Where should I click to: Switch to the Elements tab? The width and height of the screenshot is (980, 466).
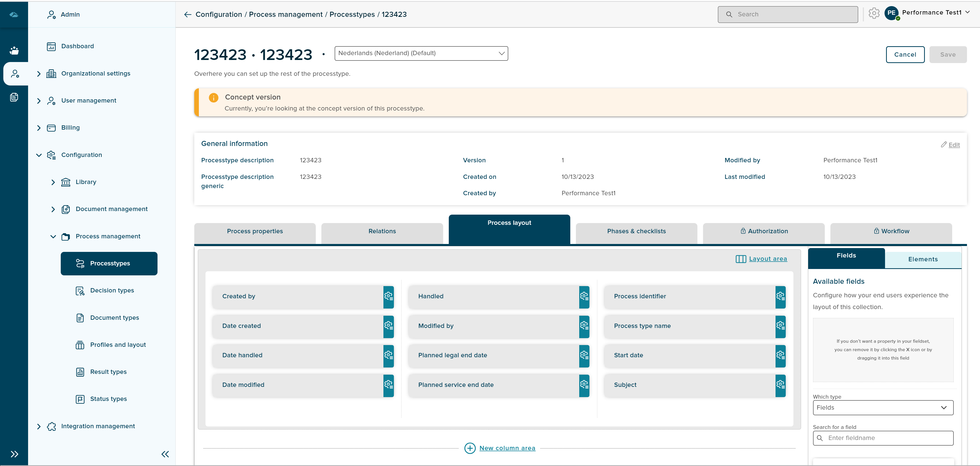[923, 260]
